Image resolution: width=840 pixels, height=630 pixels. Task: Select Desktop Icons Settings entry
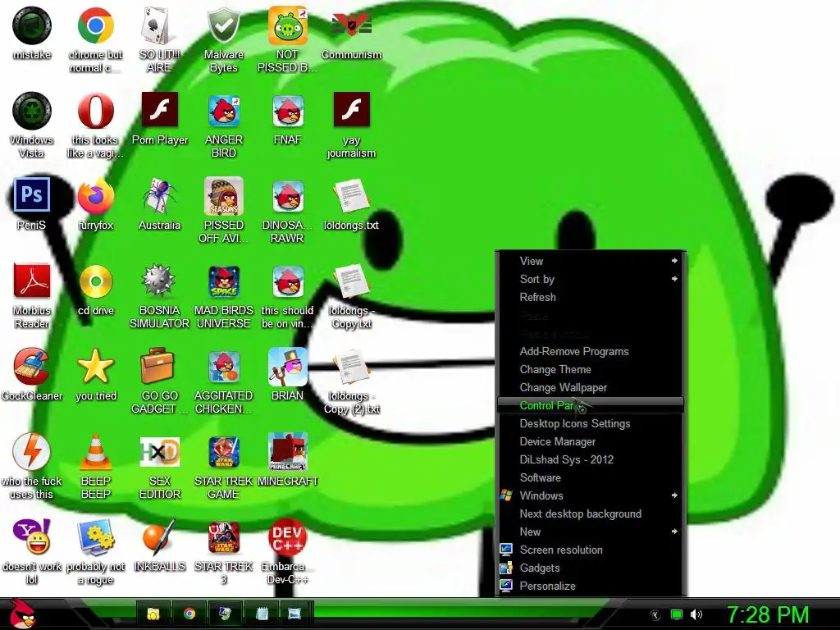point(591,424)
